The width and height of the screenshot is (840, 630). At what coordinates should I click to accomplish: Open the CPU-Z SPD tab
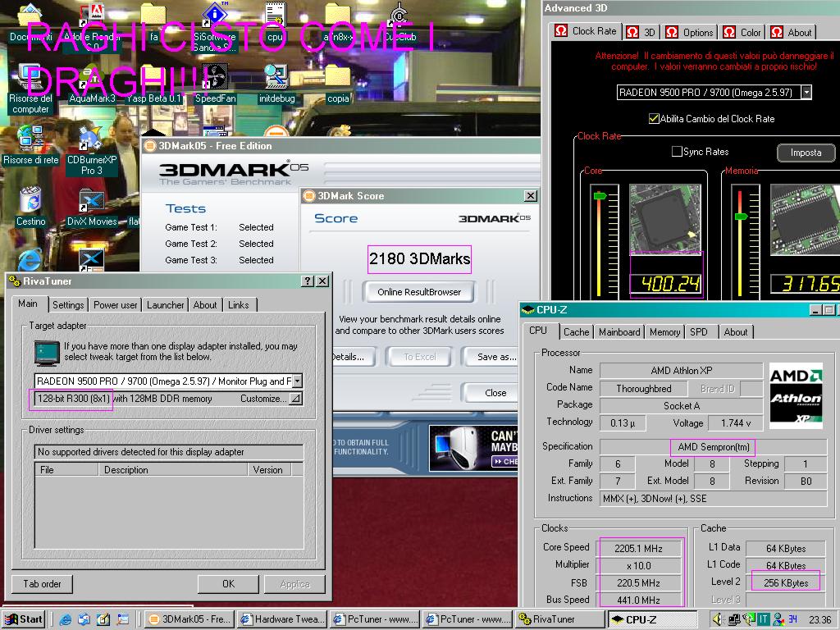(699, 332)
